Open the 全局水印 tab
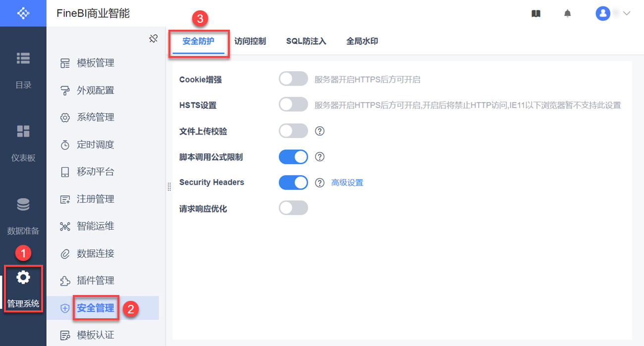Image resolution: width=644 pixels, height=346 pixels. coord(362,42)
